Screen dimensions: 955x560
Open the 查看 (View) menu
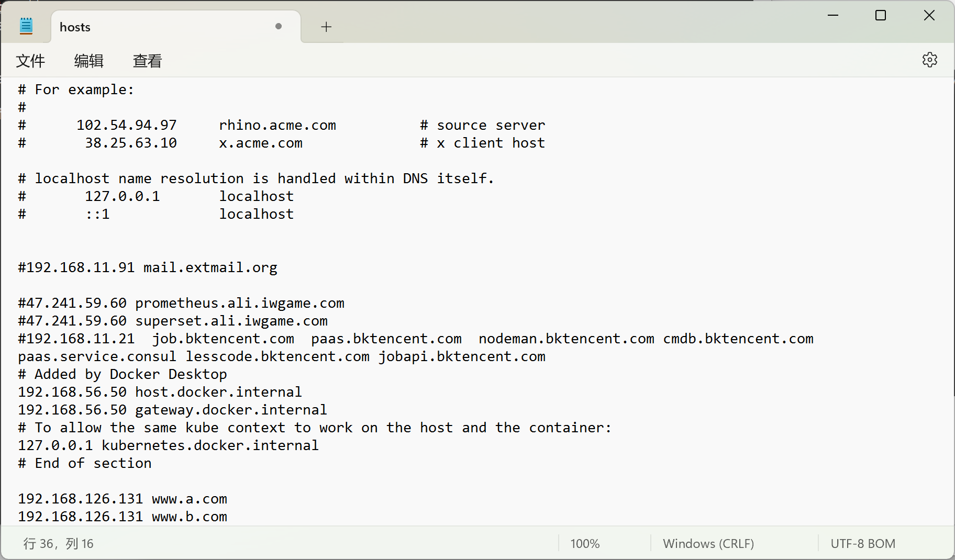[147, 61]
